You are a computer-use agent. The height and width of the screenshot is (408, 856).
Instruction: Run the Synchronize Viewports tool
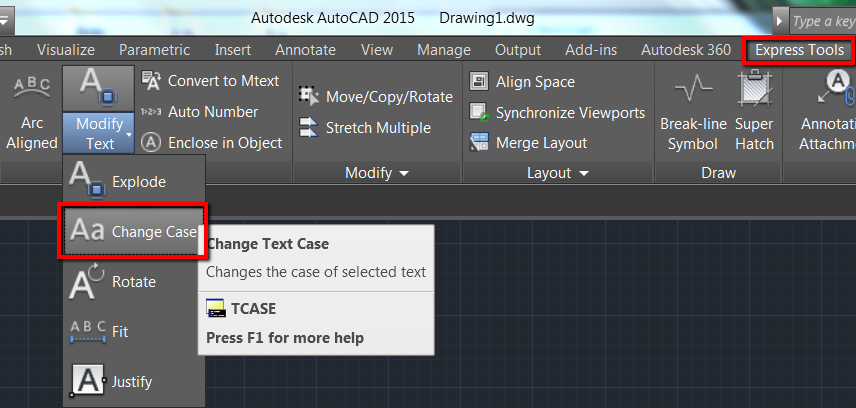(557, 113)
